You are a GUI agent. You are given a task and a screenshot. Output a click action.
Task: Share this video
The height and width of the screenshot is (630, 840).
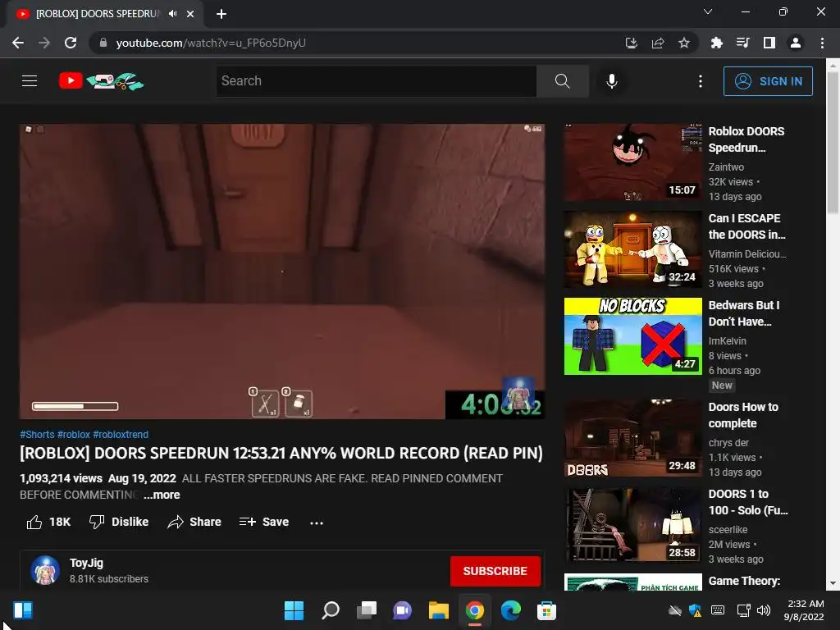[x=194, y=522]
